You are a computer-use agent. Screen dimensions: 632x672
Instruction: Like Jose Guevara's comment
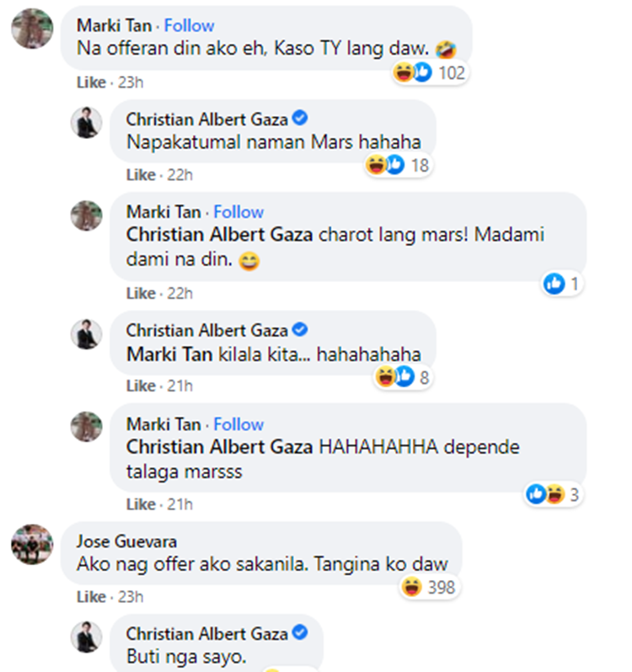click(x=90, y=597)
